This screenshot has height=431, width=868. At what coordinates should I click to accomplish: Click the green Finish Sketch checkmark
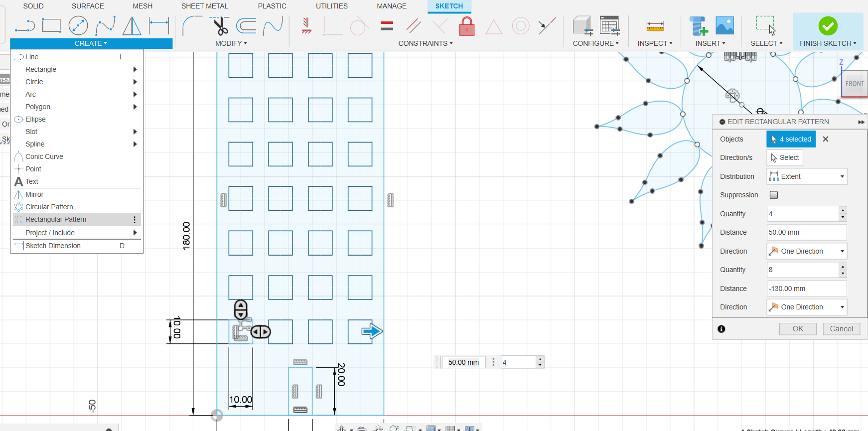pos(828,26)
